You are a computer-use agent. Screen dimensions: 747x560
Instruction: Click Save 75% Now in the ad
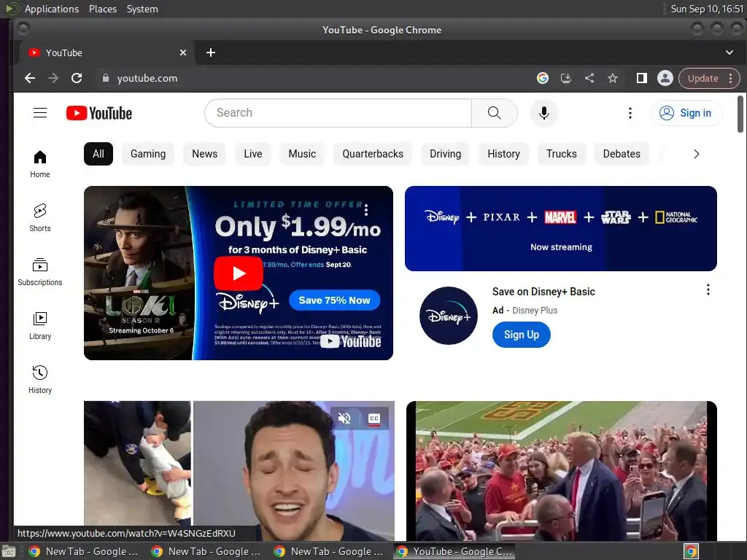(334, 300)
